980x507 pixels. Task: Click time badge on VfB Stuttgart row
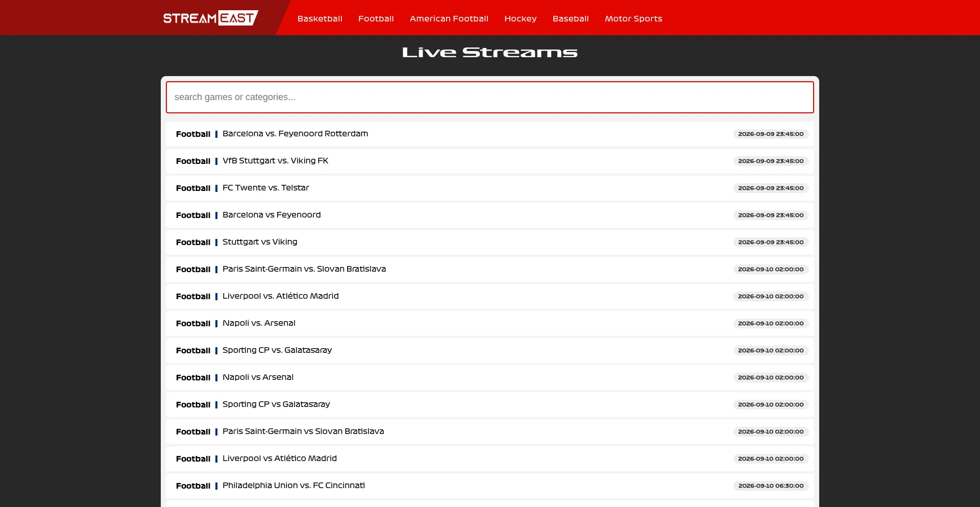[x=771, y=161]
